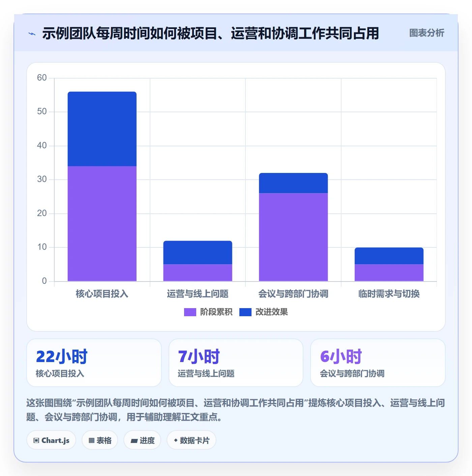Click the 会议与跨部门协调 x-axis label
The width and height of the screenshot is (472, 476).
(x=293, y=294)
